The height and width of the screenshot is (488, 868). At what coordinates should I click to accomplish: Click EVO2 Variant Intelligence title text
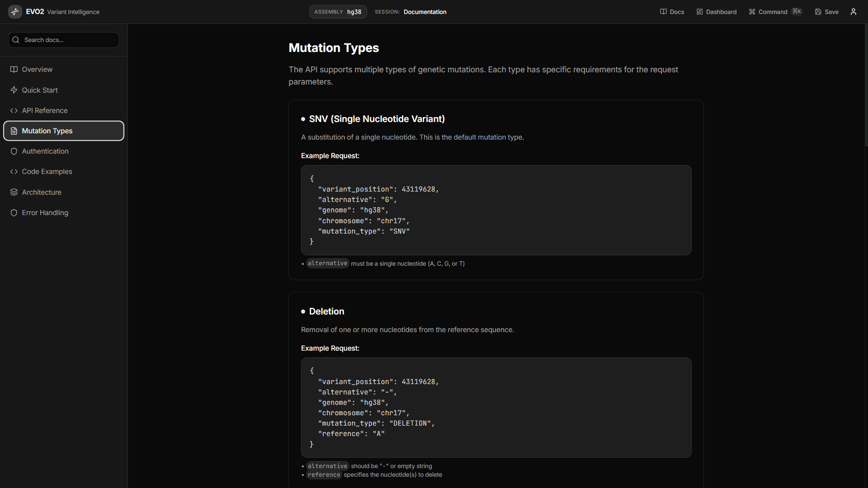[62, 12]
